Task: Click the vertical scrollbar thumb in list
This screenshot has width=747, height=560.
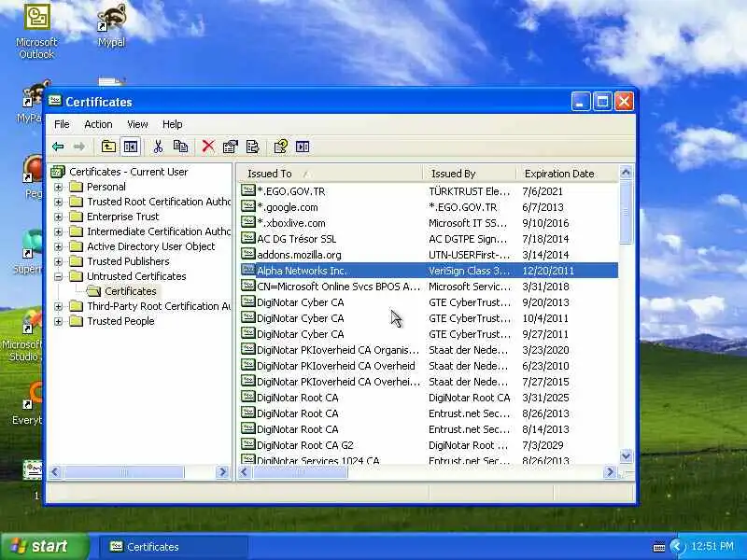Action: click(626, 212)
